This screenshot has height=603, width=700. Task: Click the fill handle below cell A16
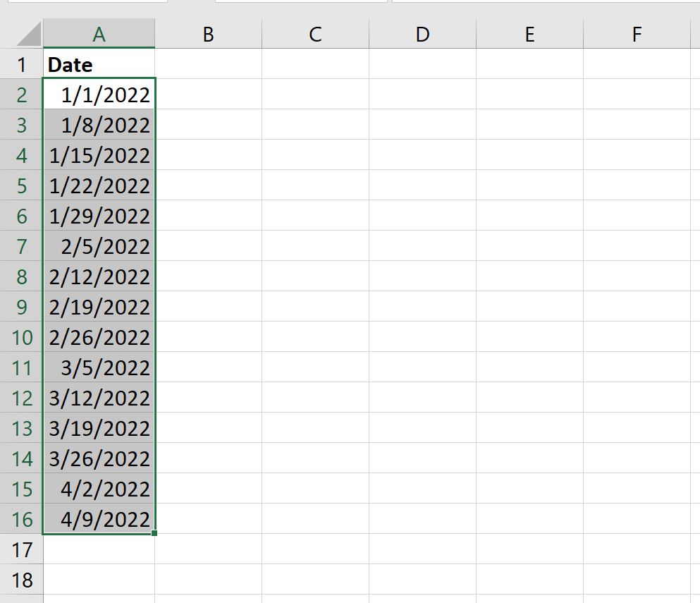(x=154, y=533)
